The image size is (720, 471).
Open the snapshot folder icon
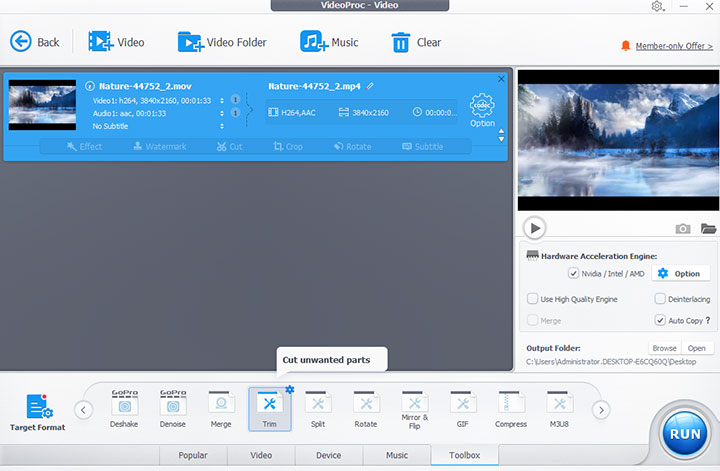pos(709,228)
